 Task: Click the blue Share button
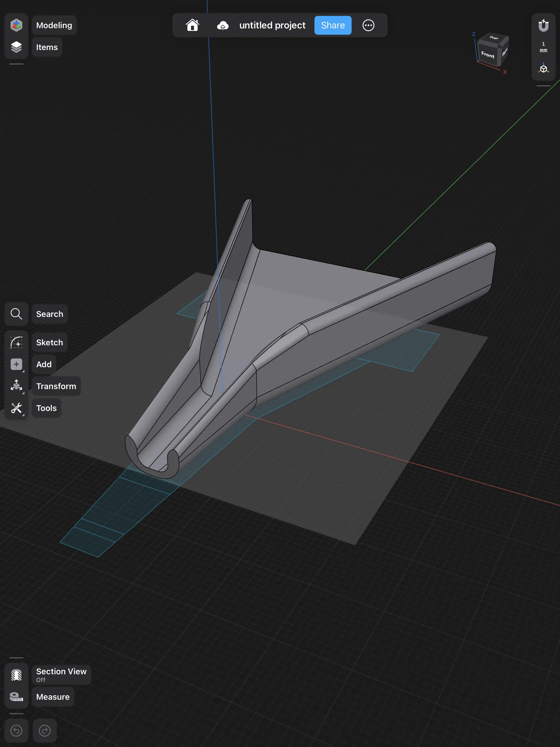point(333,25)
